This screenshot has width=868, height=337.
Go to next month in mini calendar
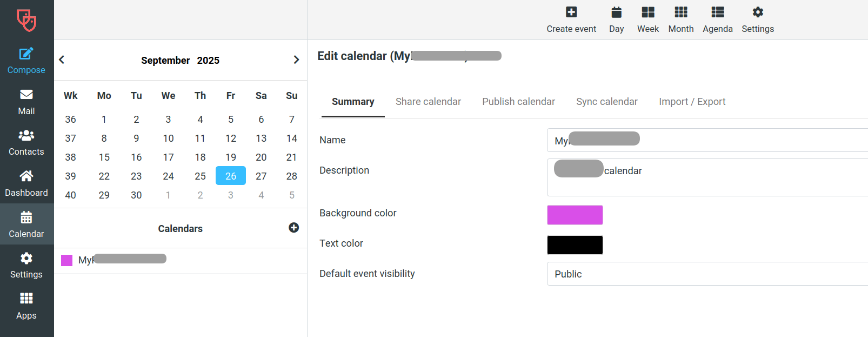(x=296, y=60)
